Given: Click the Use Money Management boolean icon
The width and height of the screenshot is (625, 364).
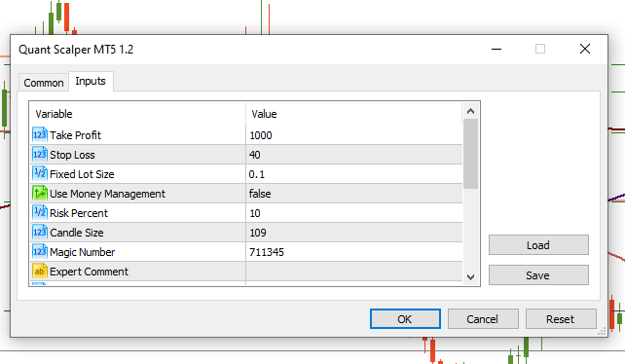Looking at the screenshot, I should [40, 194].
